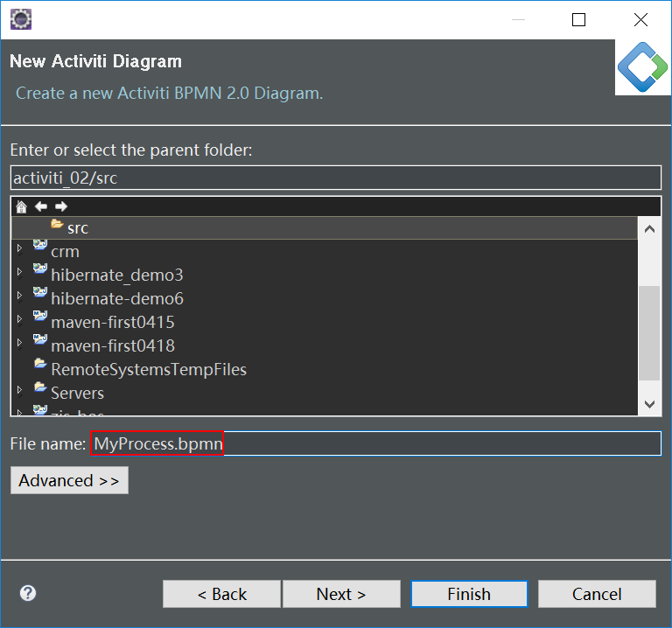Screen dimensions: 672x628
Task: Click the tree scrollbar up arrow
Action: tap(649, 229)
